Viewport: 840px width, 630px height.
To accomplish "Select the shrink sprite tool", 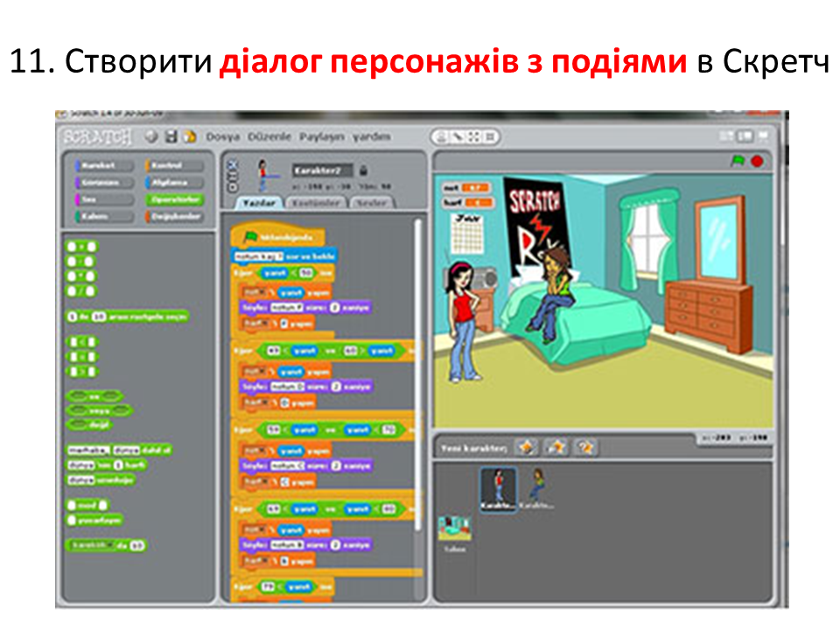I will pyautogui.click(x=490, y=137).
